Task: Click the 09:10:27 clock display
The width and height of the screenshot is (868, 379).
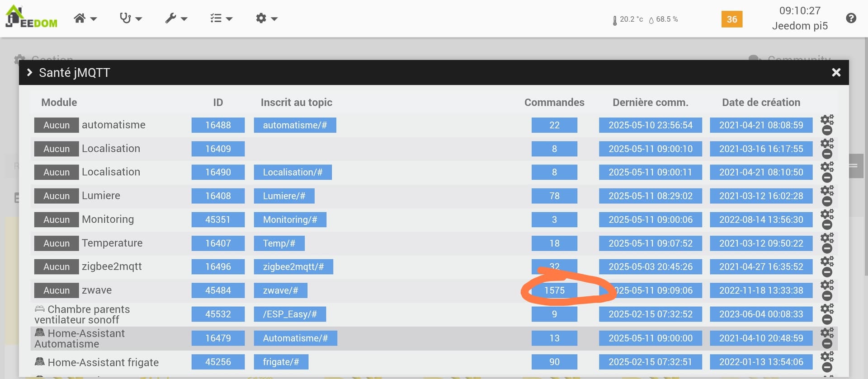Action: [800, 10]
